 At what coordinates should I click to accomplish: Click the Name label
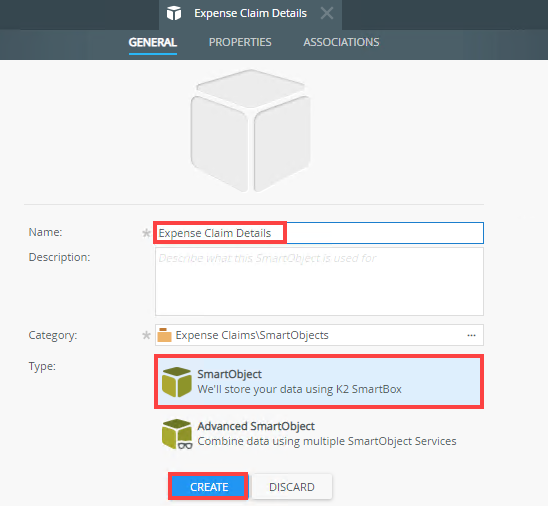coord(45,232)
